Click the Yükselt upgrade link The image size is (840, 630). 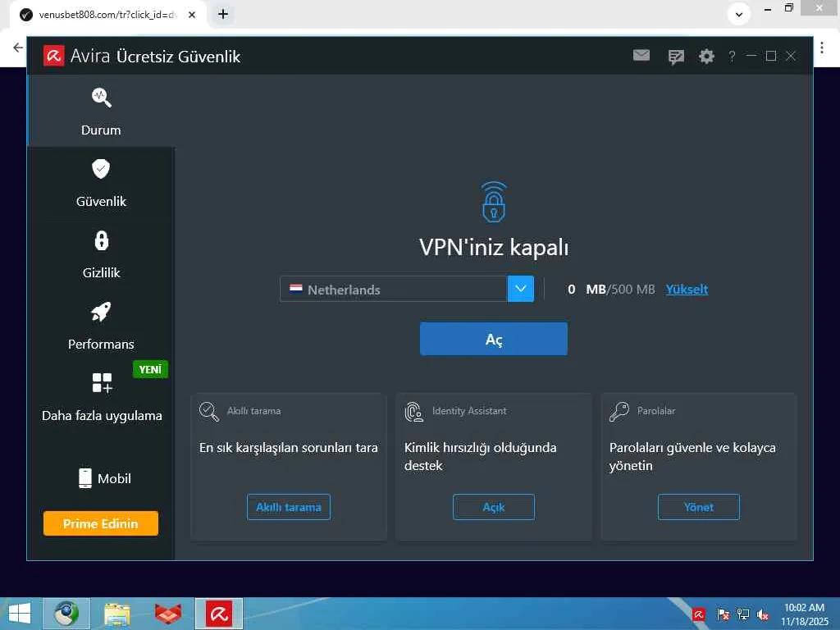(687, 290)
